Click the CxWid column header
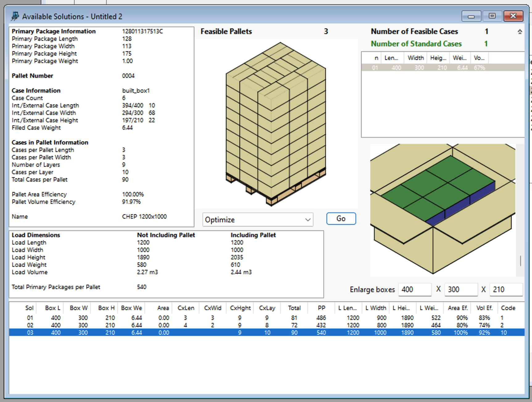 click(213, 308)
